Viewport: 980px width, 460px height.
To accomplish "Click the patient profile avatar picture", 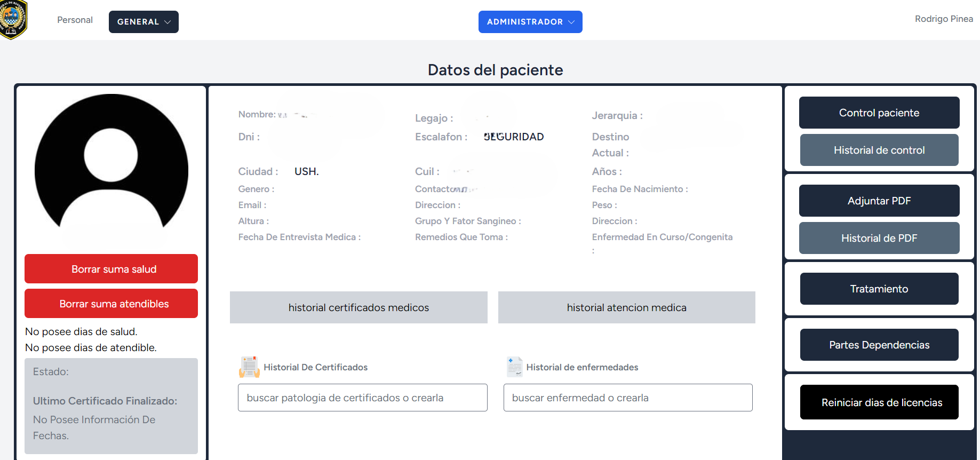I will point(111,165).
